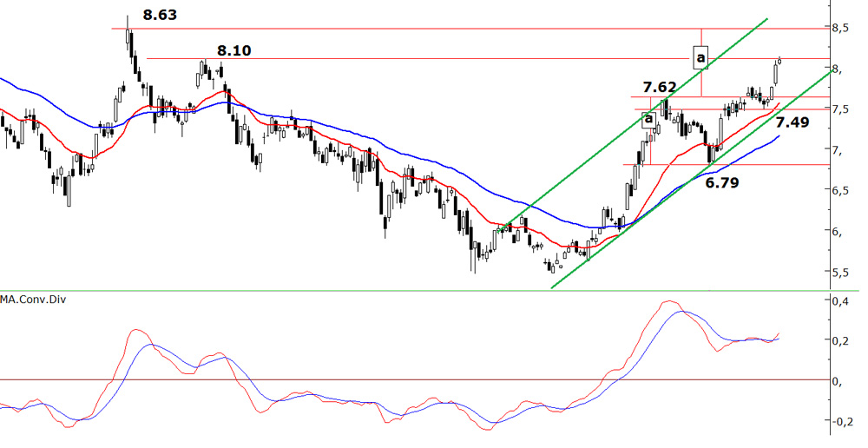Click the 0,4 indicator axis value
This screenshot has height=448, width=868.
[840, 300]
